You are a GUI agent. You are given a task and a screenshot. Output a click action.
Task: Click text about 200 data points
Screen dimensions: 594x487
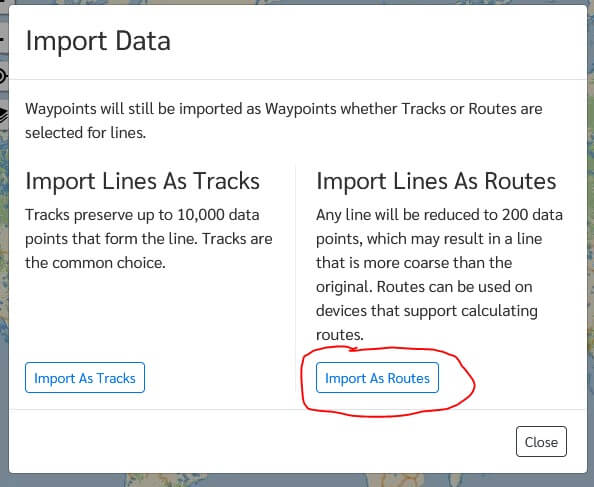(x=439, y=275)
